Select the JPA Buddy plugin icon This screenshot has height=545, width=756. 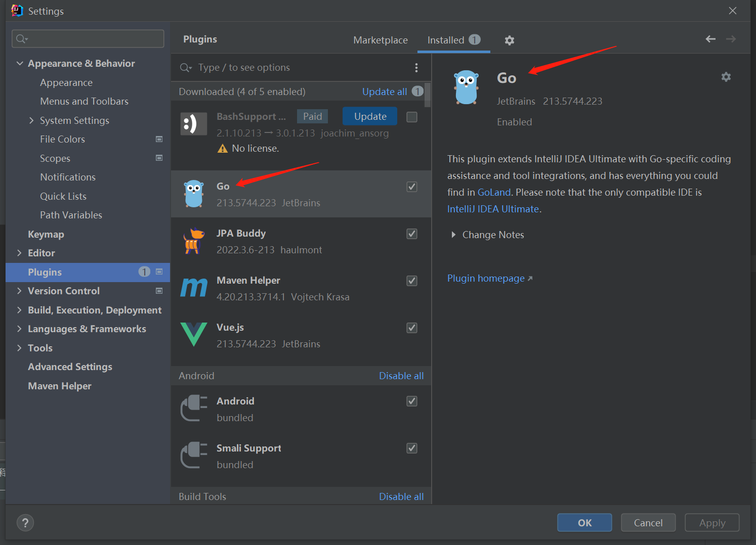click(194, 241)
